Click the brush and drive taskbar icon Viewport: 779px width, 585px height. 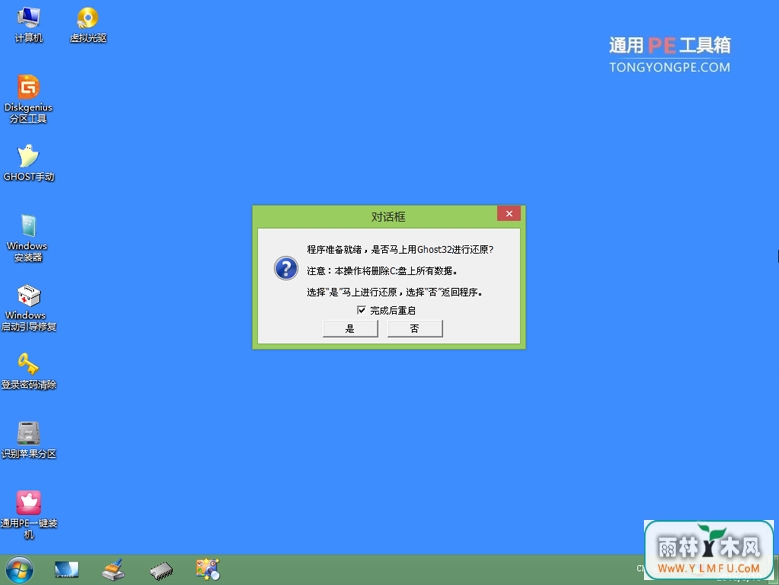113,570
